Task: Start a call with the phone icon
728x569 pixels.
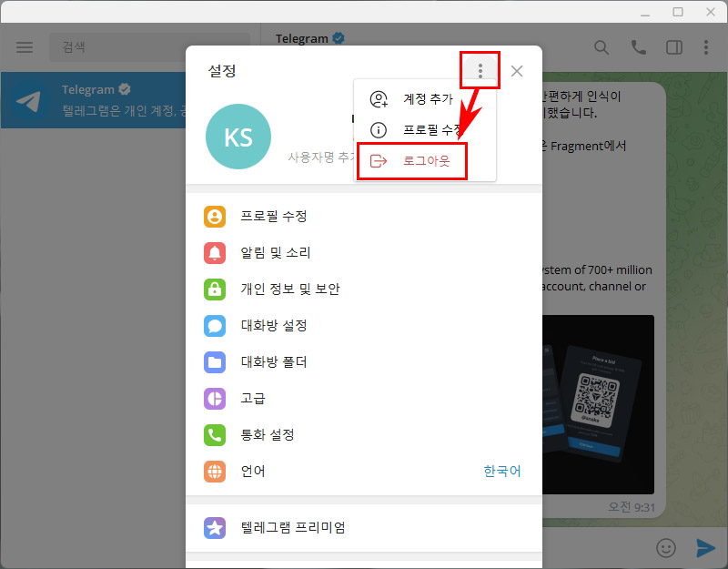Action: 639,47
